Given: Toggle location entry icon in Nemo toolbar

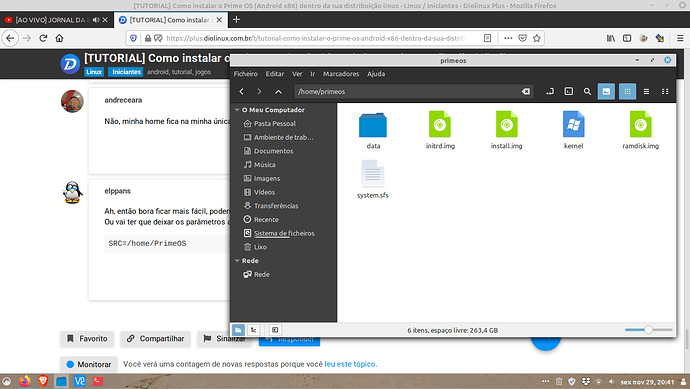Looking at the screenshot, I should 550,92.
